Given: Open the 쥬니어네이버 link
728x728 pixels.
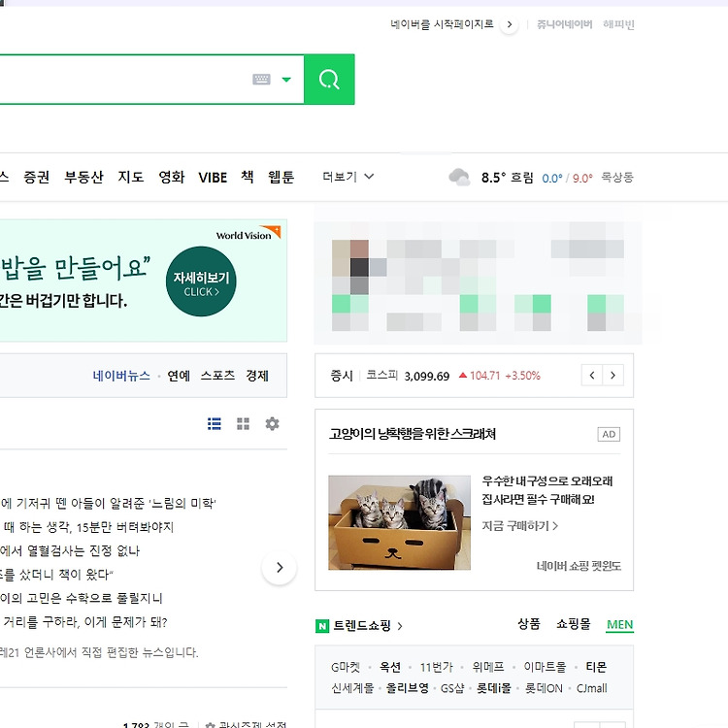Looking at the screenshot, I should point(565,24).
